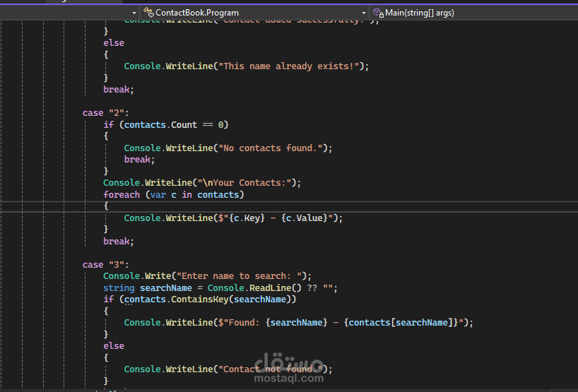Click the ContainsKey method call
The image size is (578, 392).
coord(200,299)
